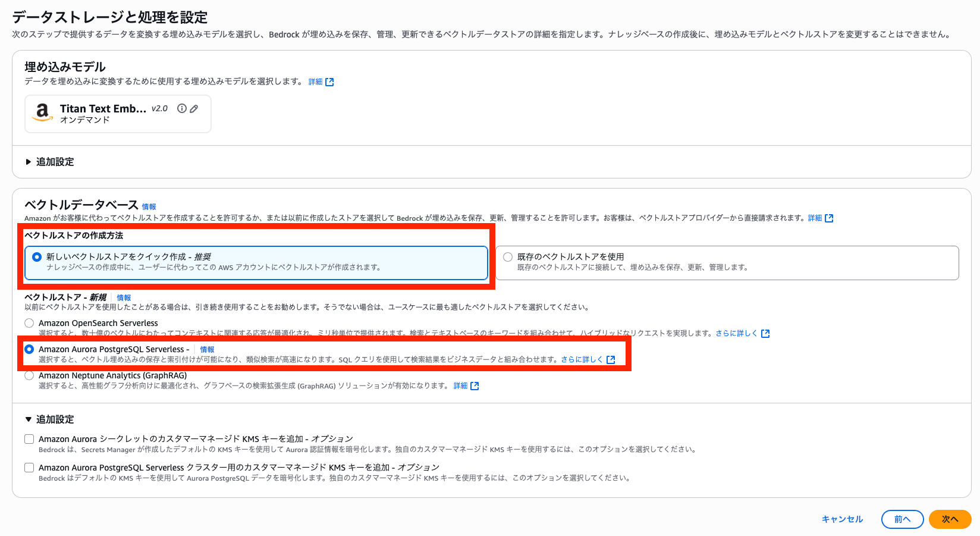The height and width of the screenshot is (536, 980).
Task: Click the データストレージと処理を設定 page heading
Action: (110, 17)
